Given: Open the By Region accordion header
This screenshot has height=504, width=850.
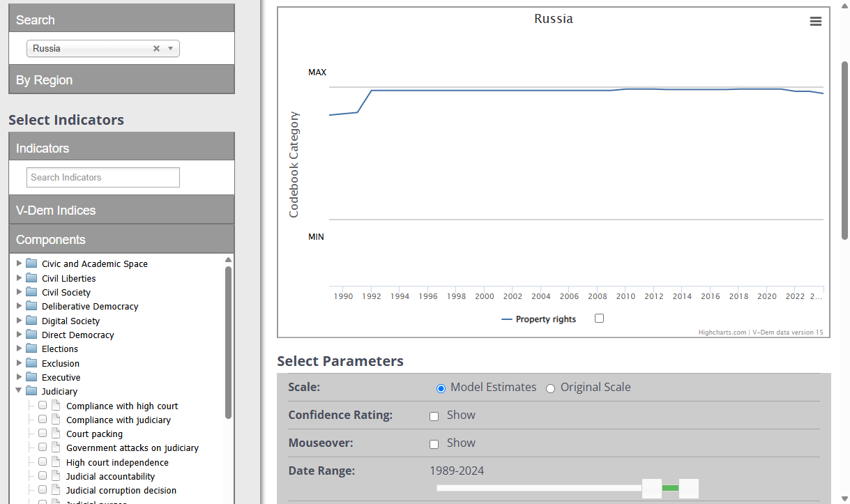Looking at the screenshot, I should (121, 79).
